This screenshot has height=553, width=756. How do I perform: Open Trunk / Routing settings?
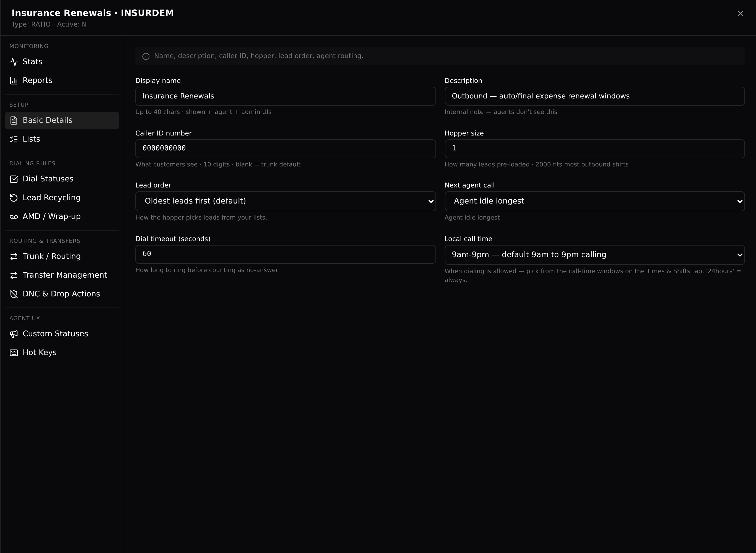coord(62,256)
